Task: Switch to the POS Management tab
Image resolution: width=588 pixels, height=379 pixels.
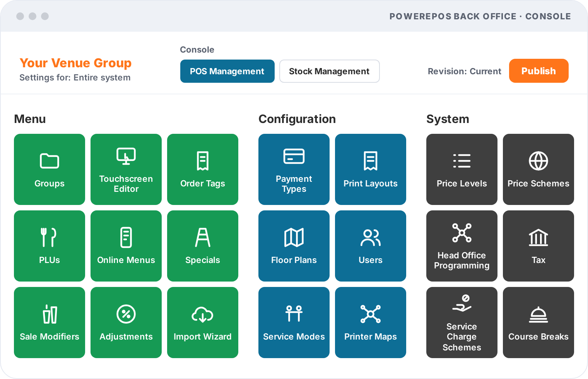Action: [227, 71]
